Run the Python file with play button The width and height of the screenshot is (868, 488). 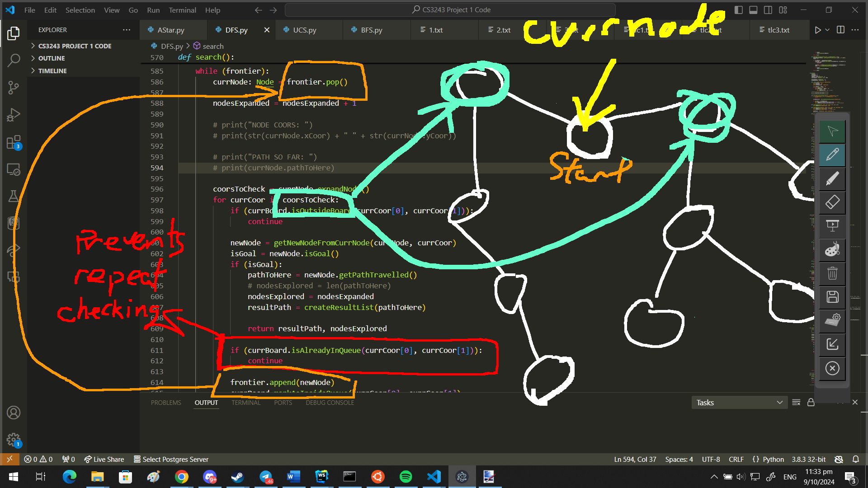[817, 30]
